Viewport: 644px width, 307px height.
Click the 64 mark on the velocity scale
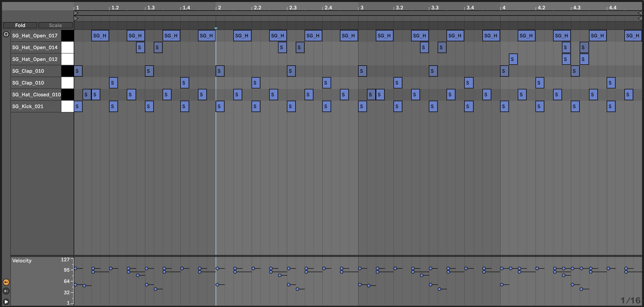pos(67,281)
